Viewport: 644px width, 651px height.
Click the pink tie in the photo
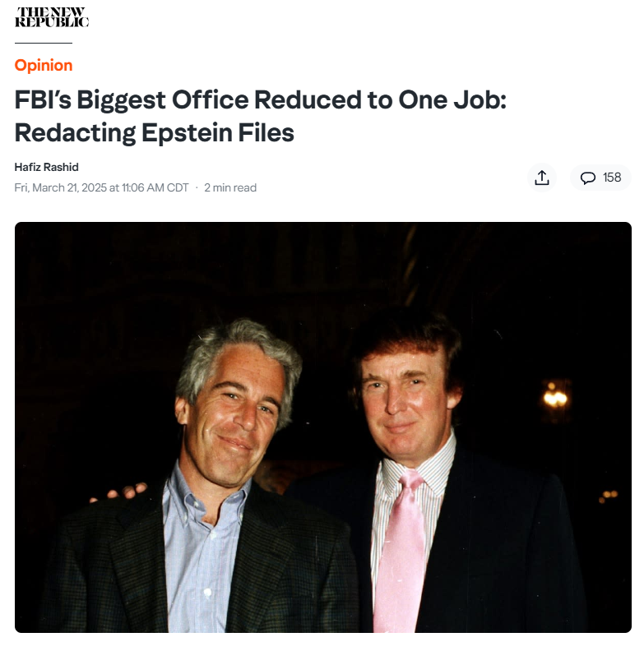pos(399,552)
